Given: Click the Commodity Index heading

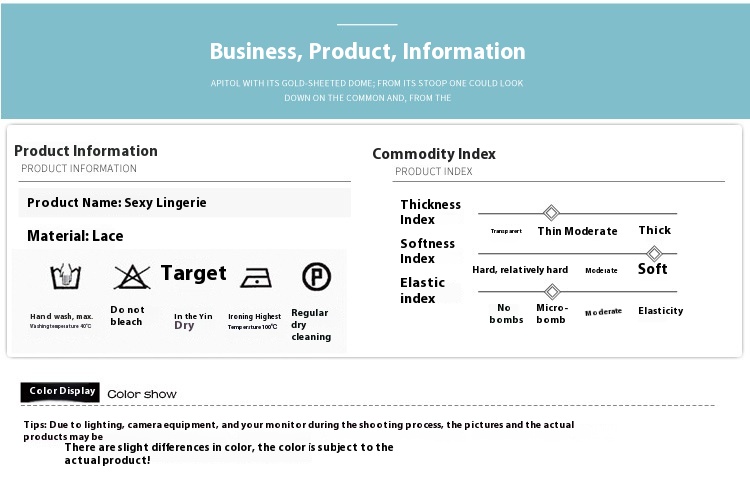Looking at the screenshot, I should click(x=434, y=154).
